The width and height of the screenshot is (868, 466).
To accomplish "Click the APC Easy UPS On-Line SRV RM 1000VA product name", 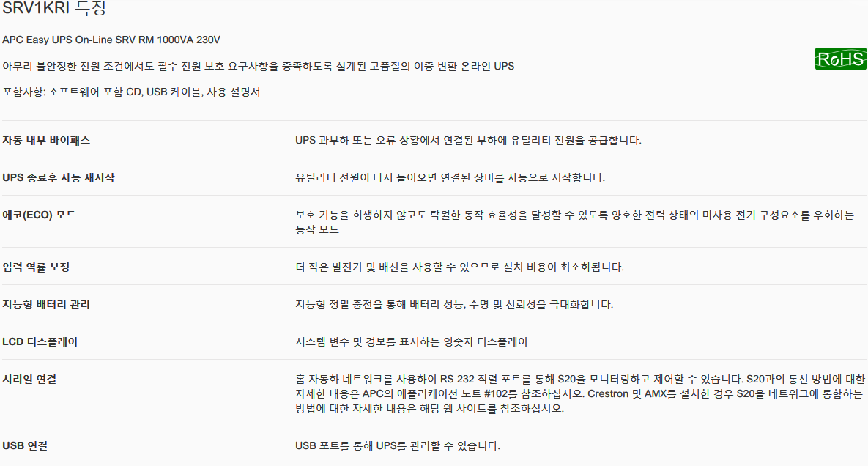I will (x=111, y=40).
